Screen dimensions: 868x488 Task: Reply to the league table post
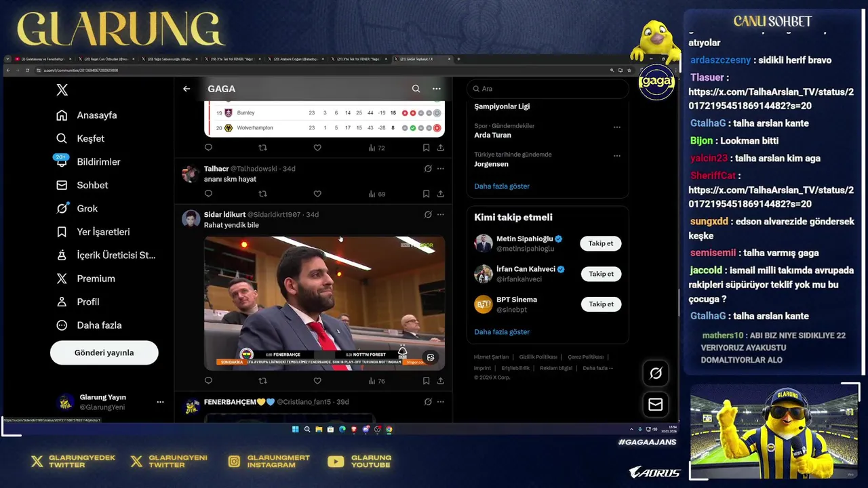[x=208, y=148]
